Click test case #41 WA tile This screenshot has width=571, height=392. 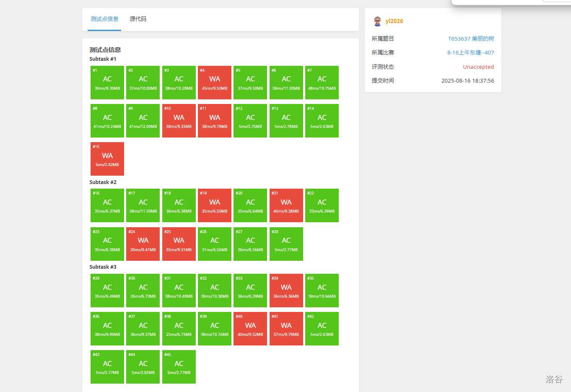pyautogui.click(x=286, y=329)
